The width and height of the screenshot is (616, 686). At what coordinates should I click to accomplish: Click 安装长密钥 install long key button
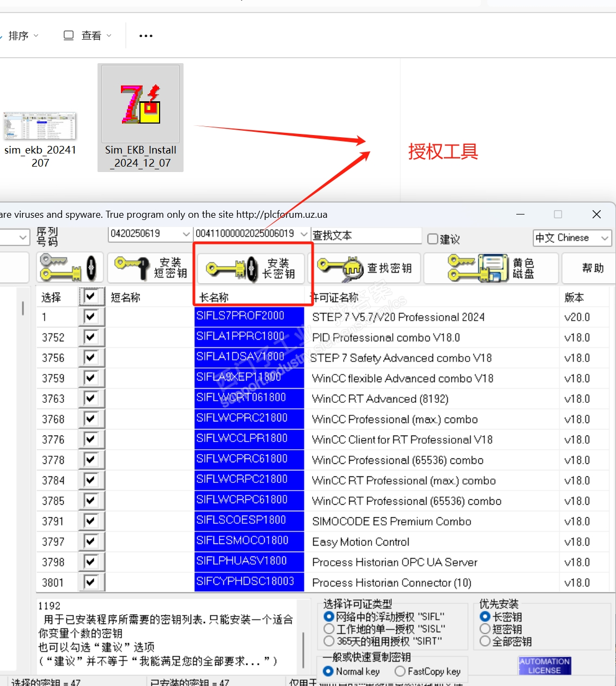251,268
